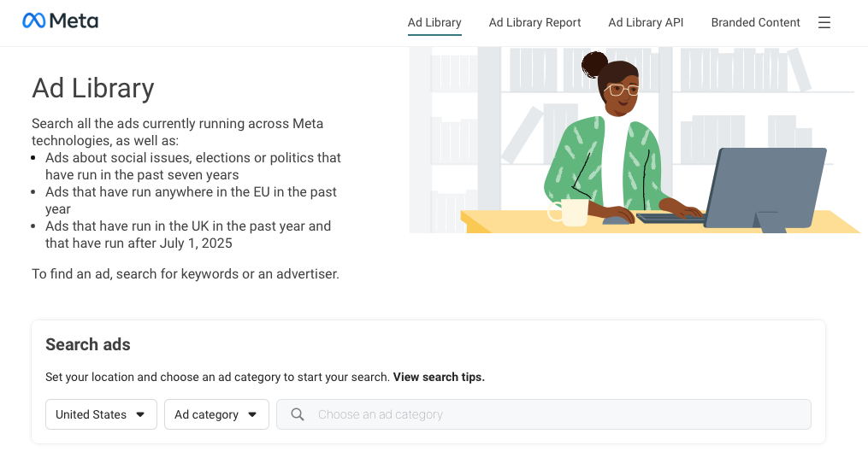Viewport: 868px width, 475px height.
Task: Click the librarian illustration image
Action: [635, 140]
